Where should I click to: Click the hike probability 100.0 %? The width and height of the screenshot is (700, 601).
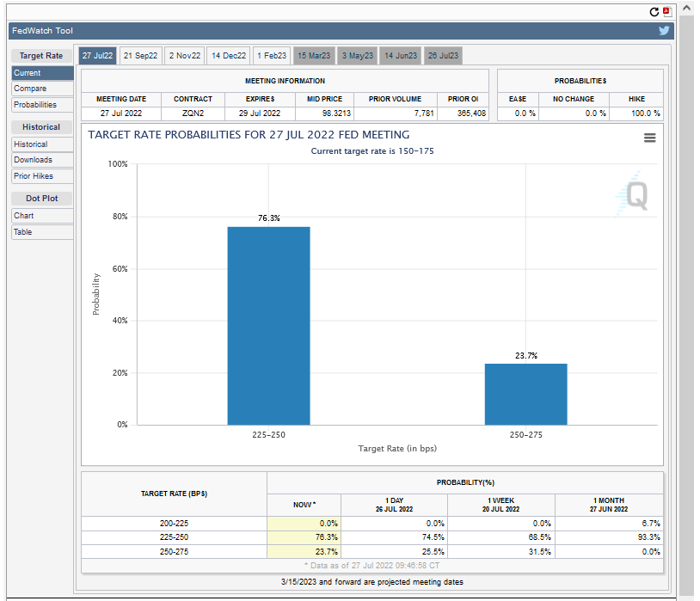[x=646, y=113]
